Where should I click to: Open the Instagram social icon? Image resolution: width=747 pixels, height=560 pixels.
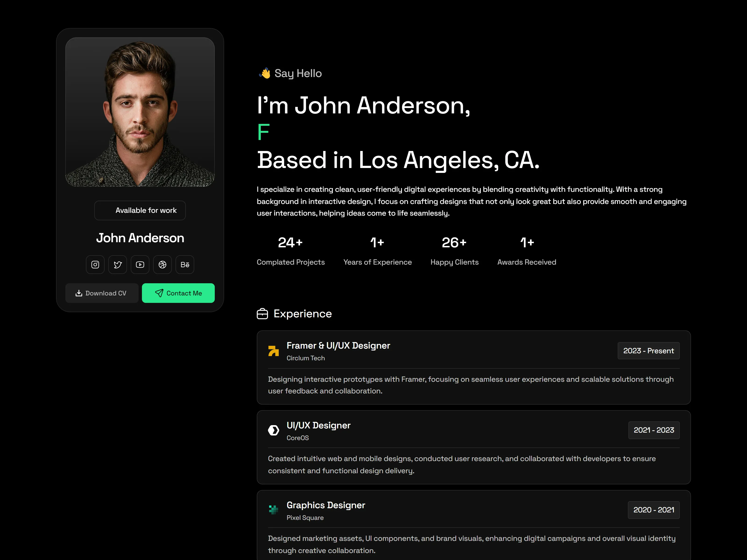[95, 265]
